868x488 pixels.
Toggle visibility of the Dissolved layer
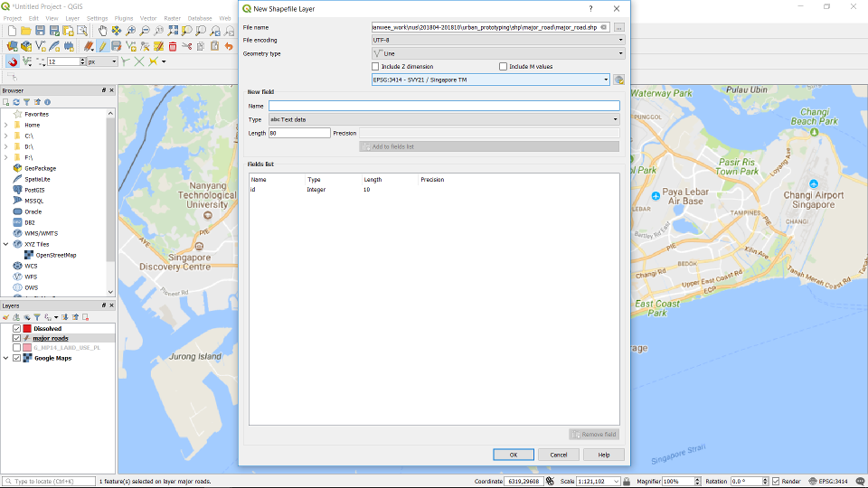pyautogui.click(x=16, y=328)
